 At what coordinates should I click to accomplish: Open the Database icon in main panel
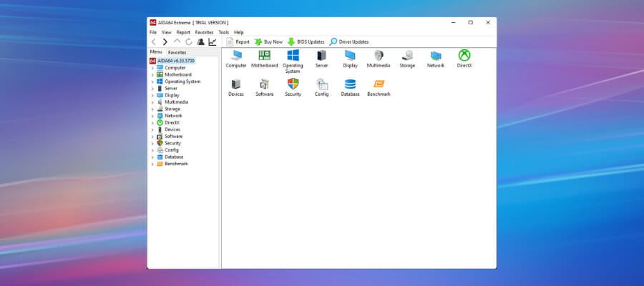tap(350, 84)
